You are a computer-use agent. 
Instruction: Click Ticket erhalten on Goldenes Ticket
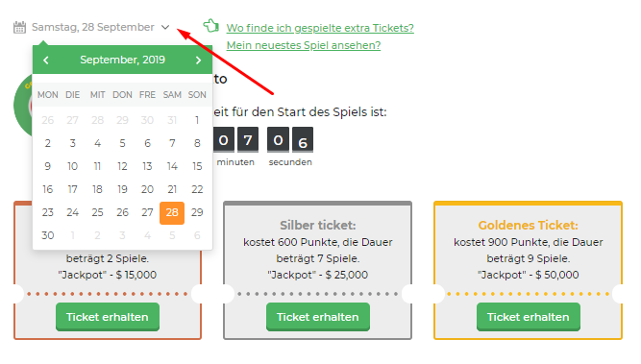click(x=529, y=317)
